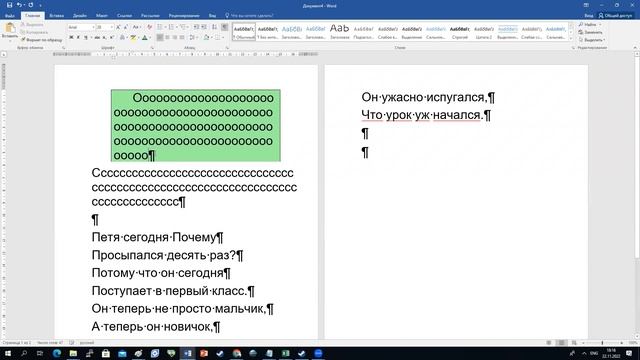Click the Tell Me search field
The image size is (640, 360).
click(249, 16)
